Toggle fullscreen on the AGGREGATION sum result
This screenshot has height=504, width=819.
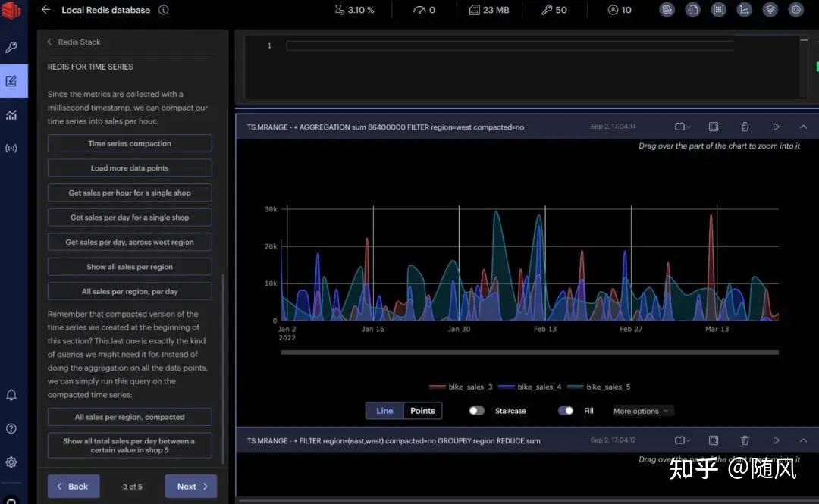tap(714, 127)
